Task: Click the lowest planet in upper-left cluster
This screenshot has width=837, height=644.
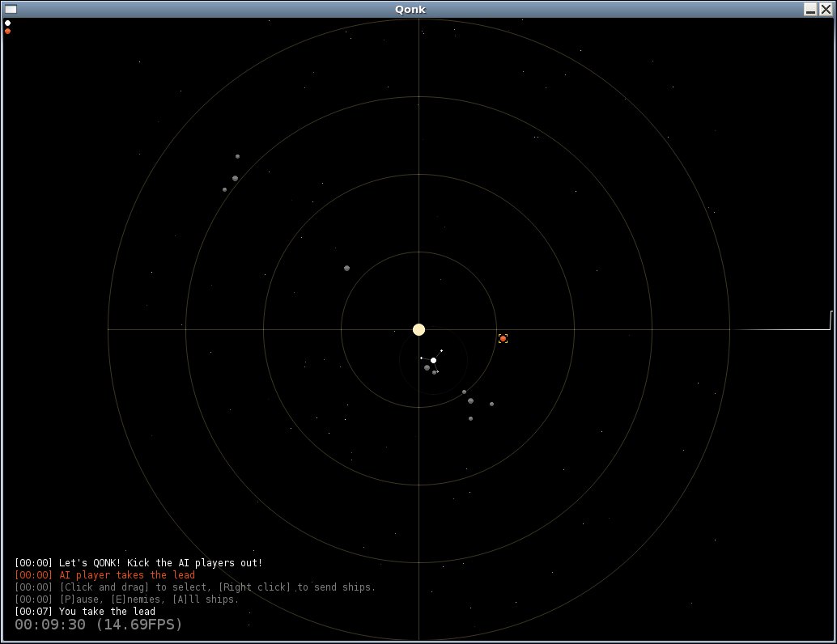Action: tap(224, 189)
